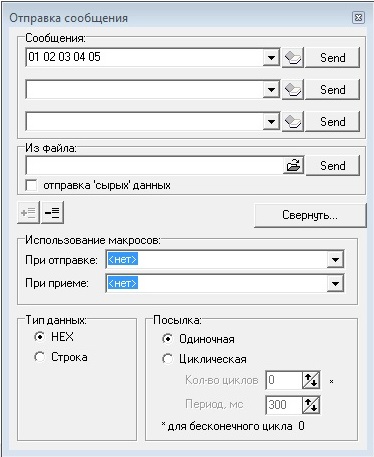Click the eraser icon of second message row
The image size is (374, 457).
point(293,90)
